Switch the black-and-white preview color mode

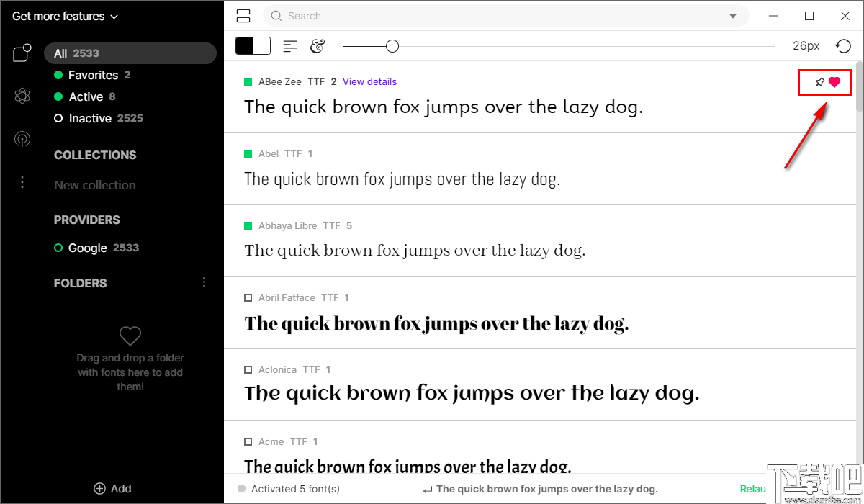point(253,46)
